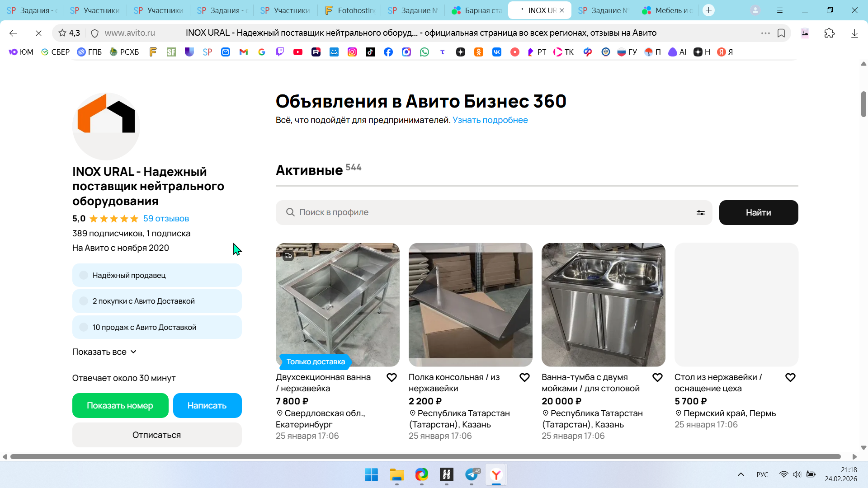868x488 pixels.
Task: Favorite the Двухсекционная ванна listing heart
Action: (392, 377)
